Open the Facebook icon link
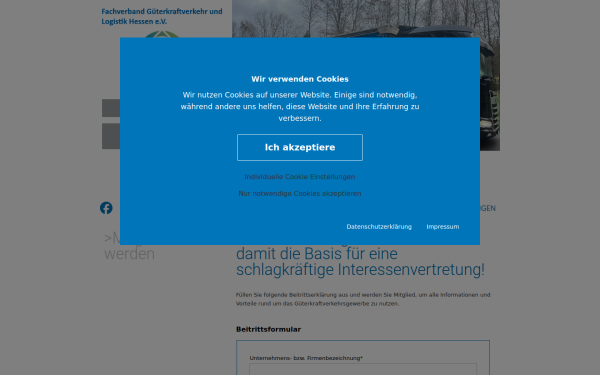 pyautogui.click(x=106, y=208)
